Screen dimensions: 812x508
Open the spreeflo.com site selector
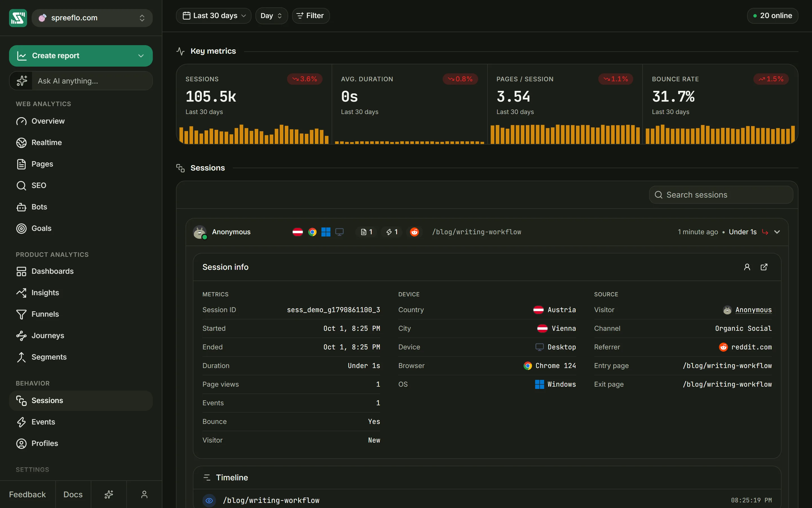[92, 18]
